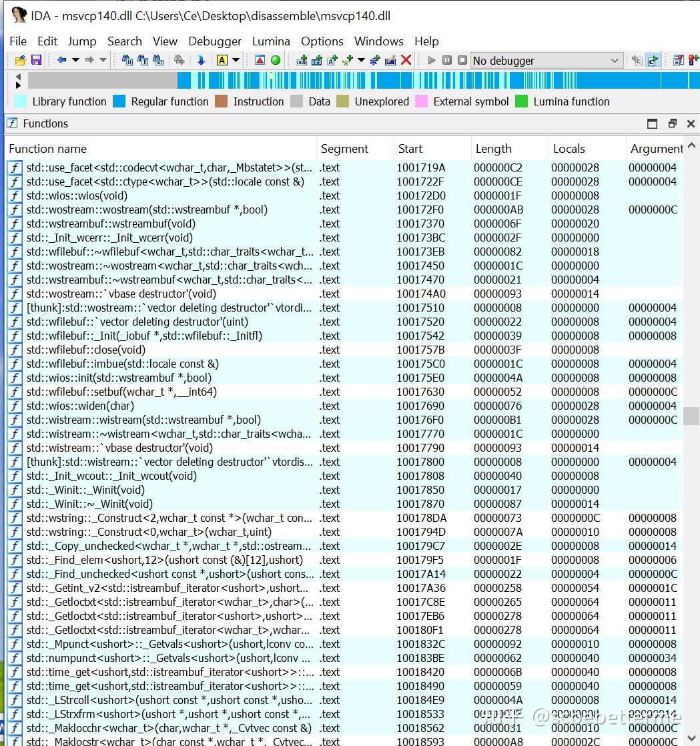700x746 pixels.
Task: Select std::wfilebuf::close(void) function row
Action: [344, 350]
